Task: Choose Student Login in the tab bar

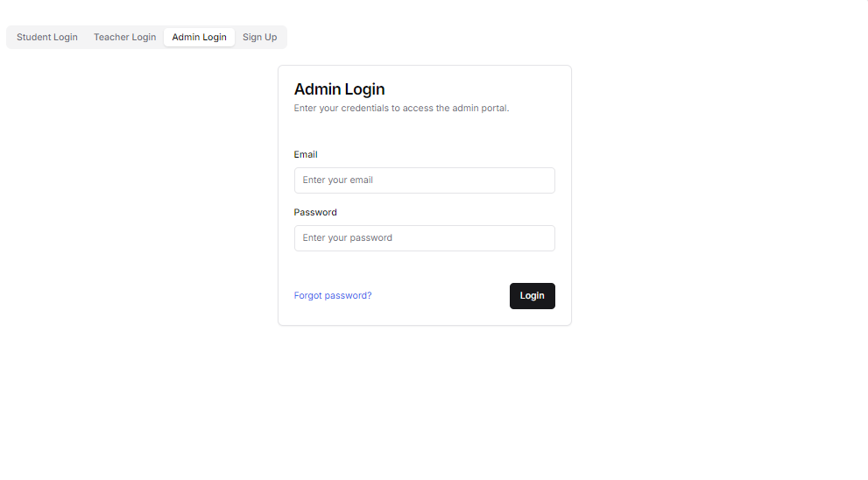Action: click(47, 37)
